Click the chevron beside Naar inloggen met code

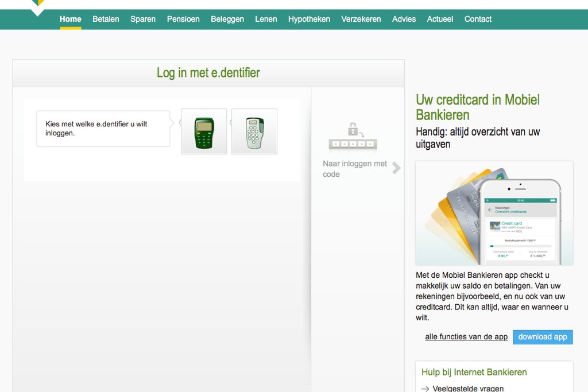pos(396,168)
